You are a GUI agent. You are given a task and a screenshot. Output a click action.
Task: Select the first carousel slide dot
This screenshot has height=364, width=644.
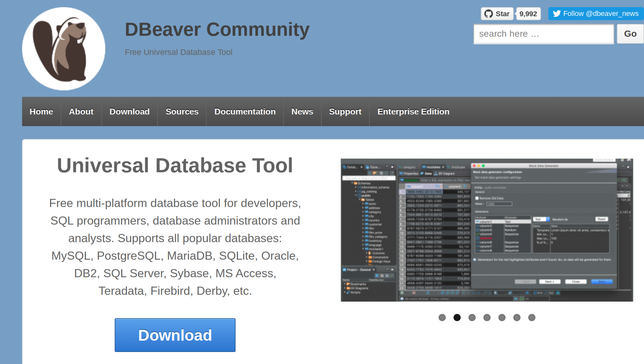click(x=442, y=317)
